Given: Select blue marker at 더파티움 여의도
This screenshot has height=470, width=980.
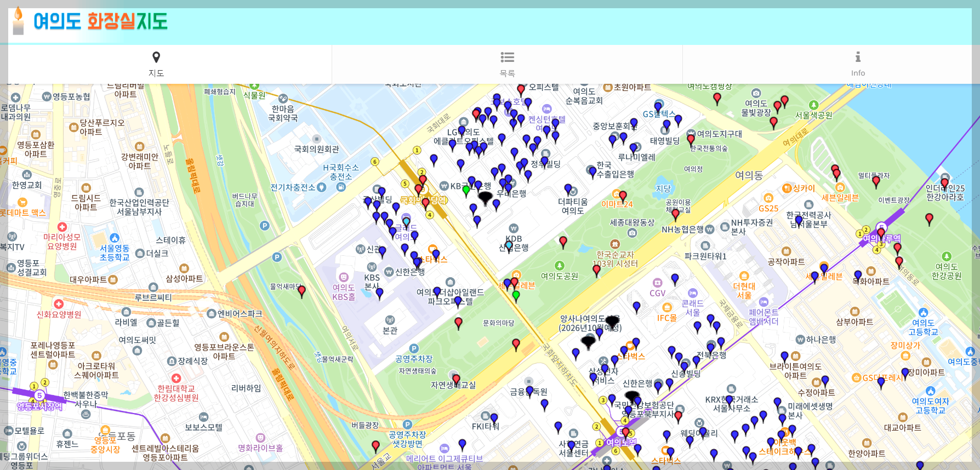Looking at the screenshot, I should point(568,190).
